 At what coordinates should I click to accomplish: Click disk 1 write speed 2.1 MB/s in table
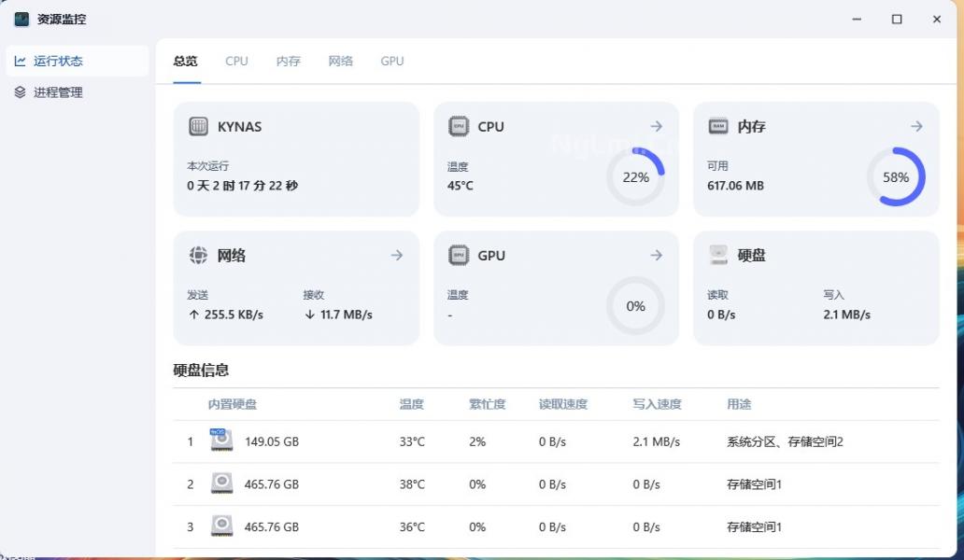click(657, 441)
